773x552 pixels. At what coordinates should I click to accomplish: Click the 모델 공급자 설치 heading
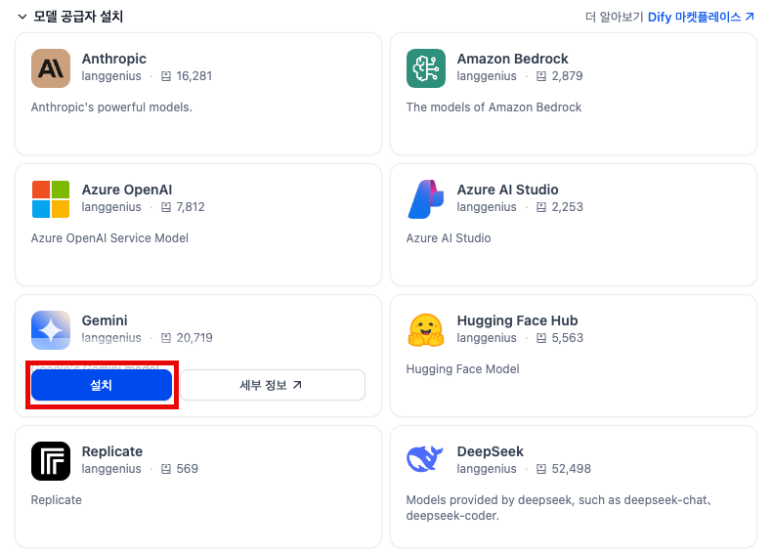tap(78, 17)
